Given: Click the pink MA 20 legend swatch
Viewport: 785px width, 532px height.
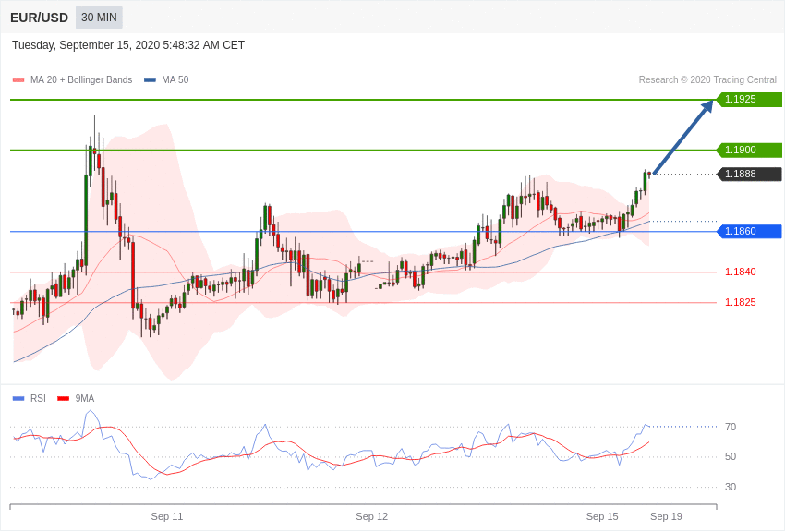Looking at the screenshot, I should point(18,79).
